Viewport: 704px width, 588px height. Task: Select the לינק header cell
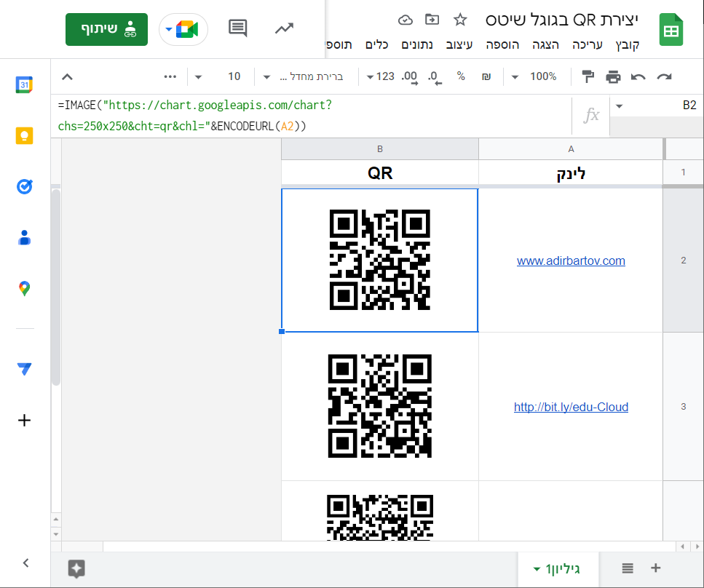(x=571, y=172)
